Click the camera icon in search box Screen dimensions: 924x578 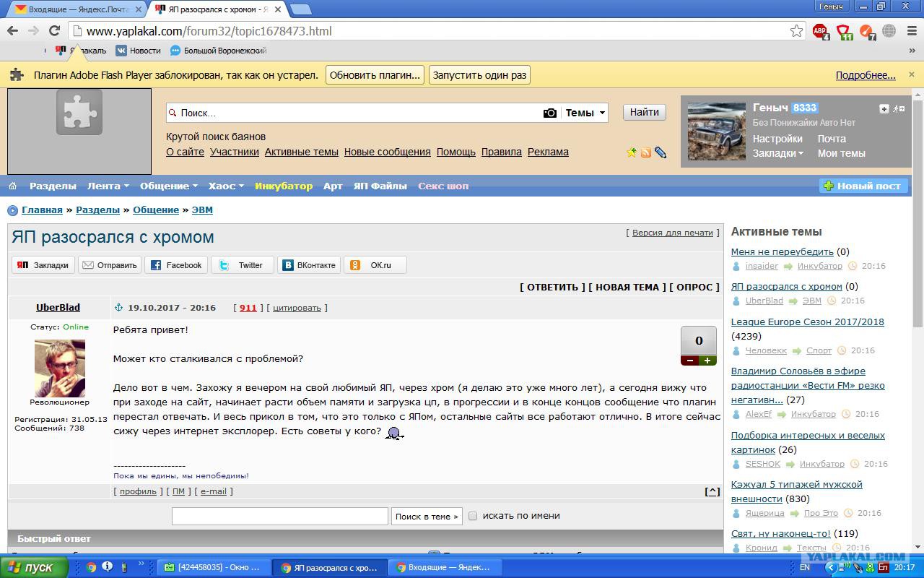(550, 113)
